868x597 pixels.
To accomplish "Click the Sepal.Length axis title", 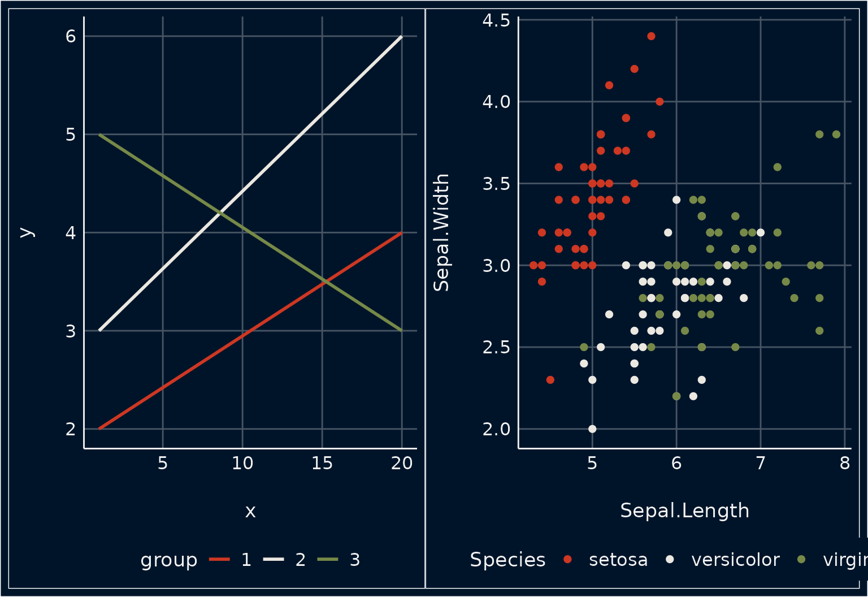I will (x=684, y=511).
